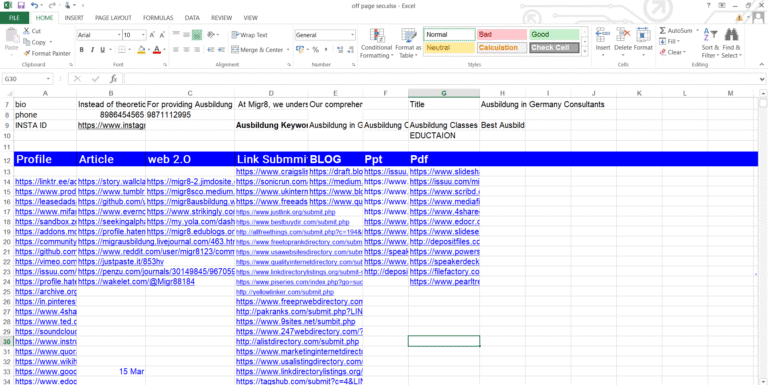The width and height of the screenshot is (768, 385).
Task: Apply Accounting number format icon
Action: (x=300, y=49)
